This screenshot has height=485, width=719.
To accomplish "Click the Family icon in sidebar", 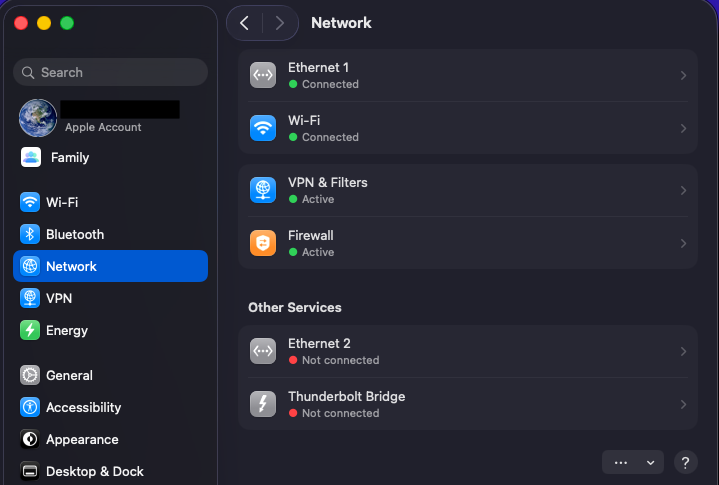I will pos(31,157).
